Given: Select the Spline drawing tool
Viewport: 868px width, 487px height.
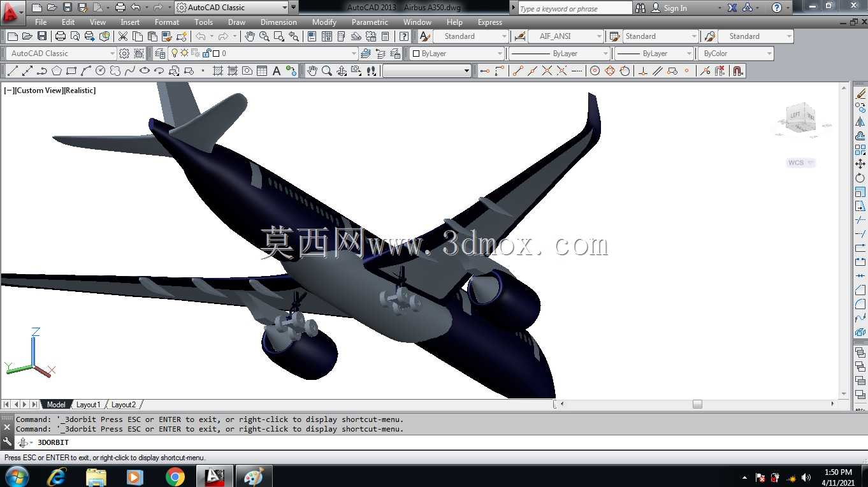Looking at the screenshot, I should point(130,71).
